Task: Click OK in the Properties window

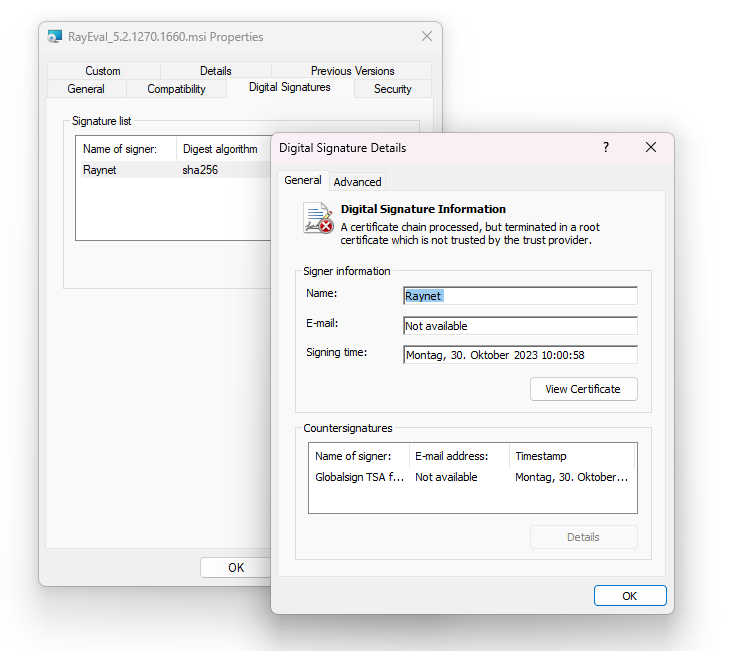Action: pos(236,567)
